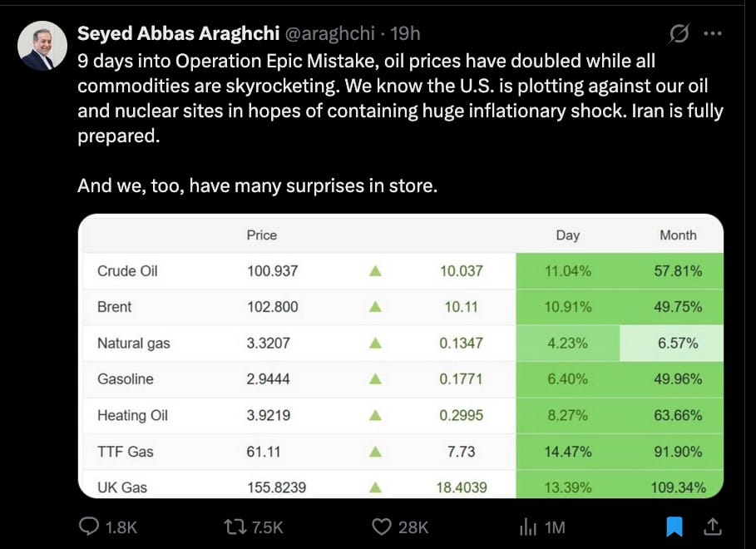Click the Price column header
The width and height of the screenshot is (756, 549).
click(262, 235)
